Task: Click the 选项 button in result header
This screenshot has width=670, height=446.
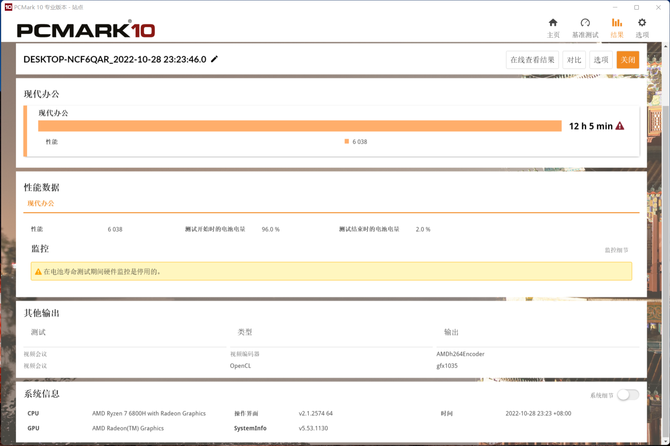Action: (601, 60)
